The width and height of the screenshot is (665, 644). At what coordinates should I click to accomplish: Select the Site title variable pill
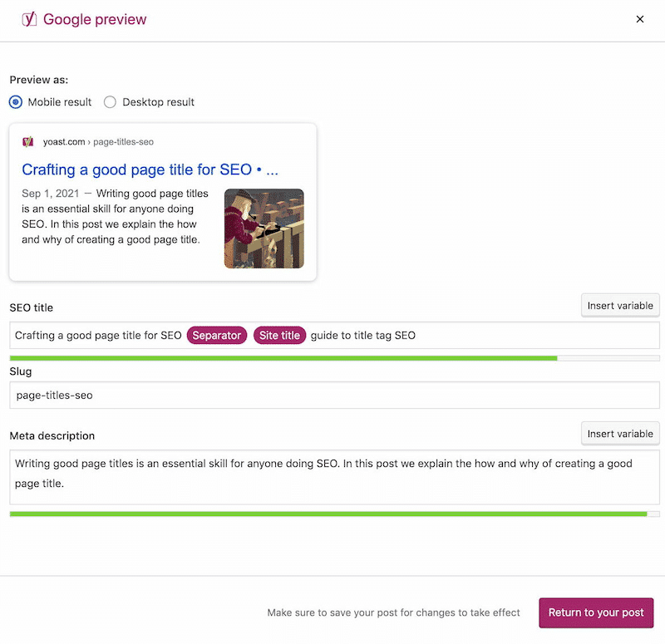280,335
